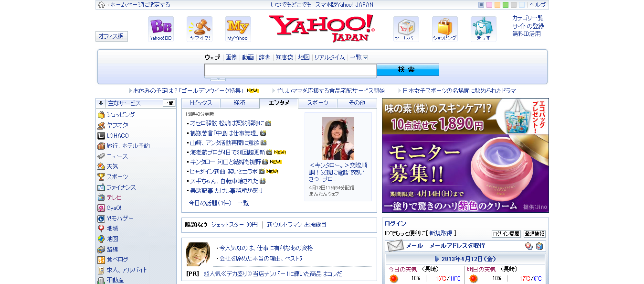The width and height of the screenshot is (644, 284).
Task: Click the TV icon for テレビ
Action: [101, 197]
